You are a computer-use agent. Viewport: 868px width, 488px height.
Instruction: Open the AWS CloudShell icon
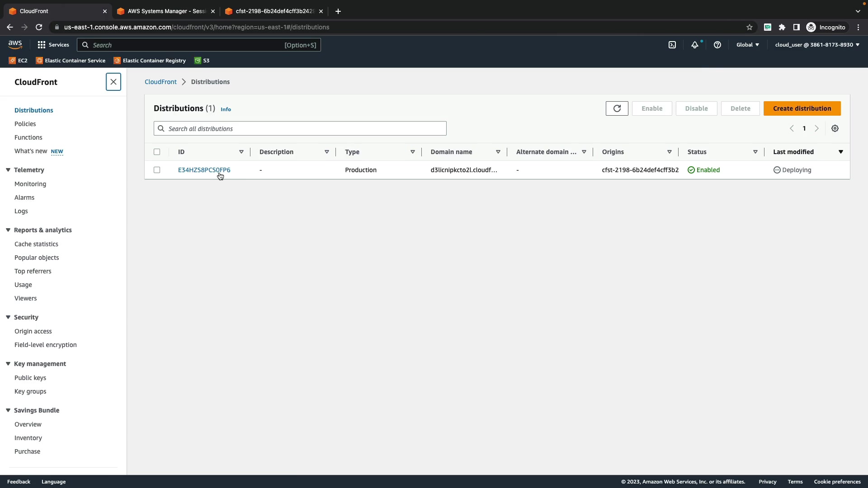672,45
